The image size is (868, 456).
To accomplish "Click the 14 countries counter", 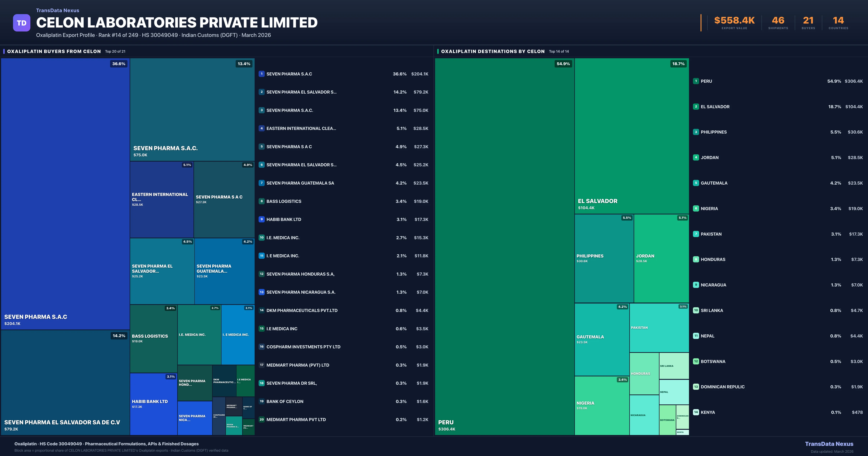I will coord(838,21).
